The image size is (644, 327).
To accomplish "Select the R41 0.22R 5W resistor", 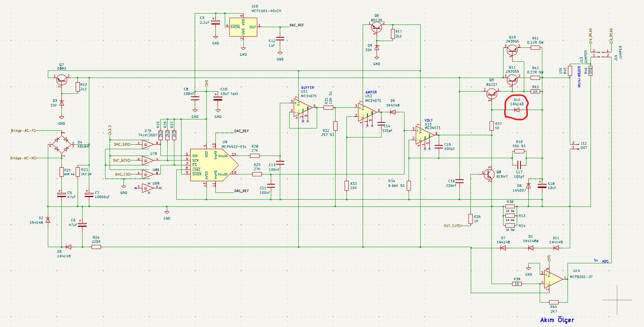I will (535, 47).
